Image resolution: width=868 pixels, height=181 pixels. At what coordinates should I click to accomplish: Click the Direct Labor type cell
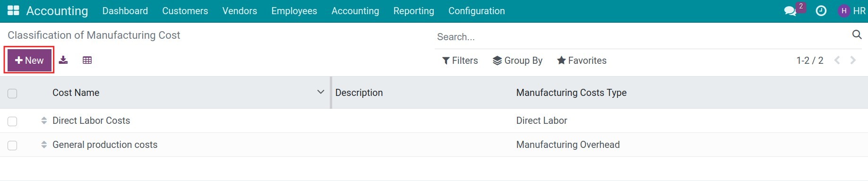point(541,121)
